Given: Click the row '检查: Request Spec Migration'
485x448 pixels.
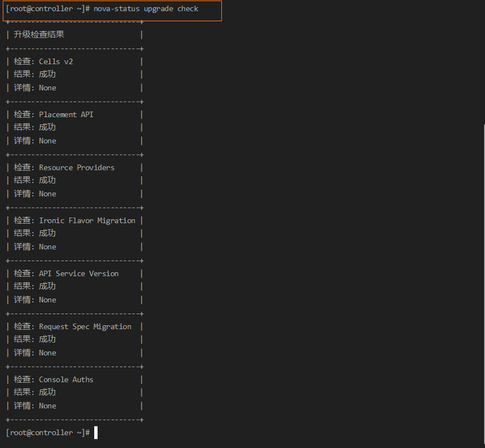Looking at the screenshot, I should 72,326.
